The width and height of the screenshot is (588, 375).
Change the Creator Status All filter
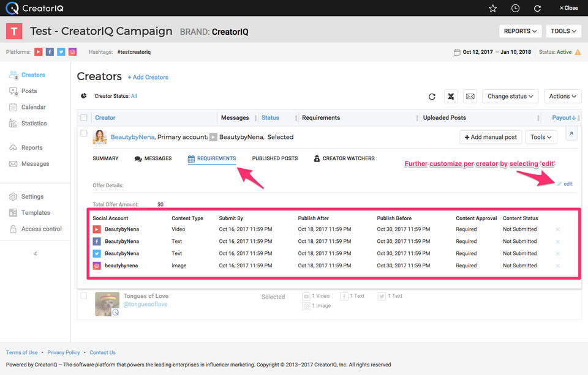click(134, 96)
